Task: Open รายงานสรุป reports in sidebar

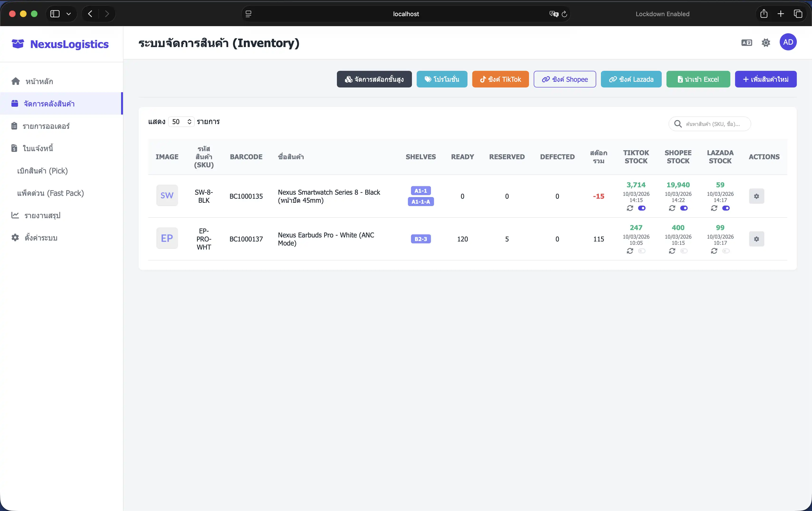Action: (x=42, y=215)
